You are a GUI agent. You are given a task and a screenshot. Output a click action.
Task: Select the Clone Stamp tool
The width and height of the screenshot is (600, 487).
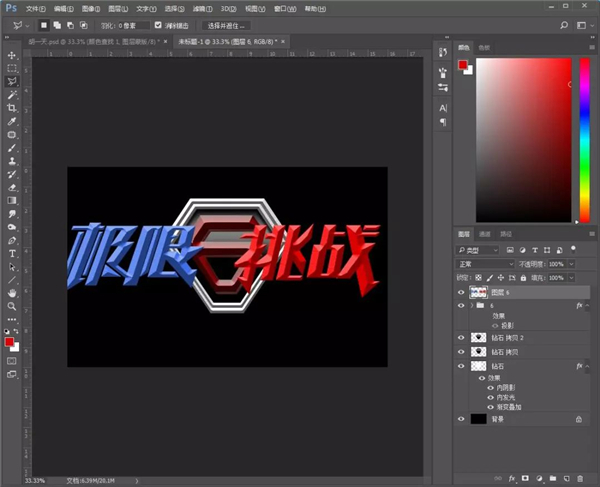point(12,161)
